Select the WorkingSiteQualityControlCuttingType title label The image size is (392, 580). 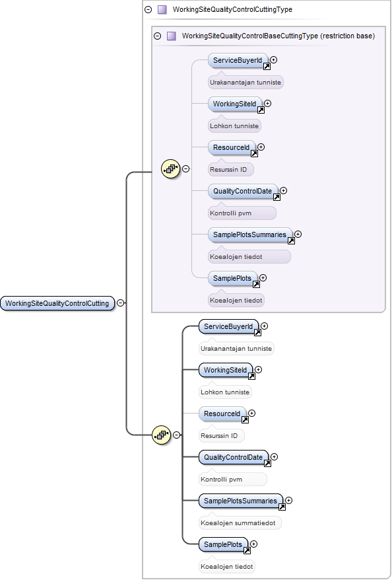tap(232, 10)
